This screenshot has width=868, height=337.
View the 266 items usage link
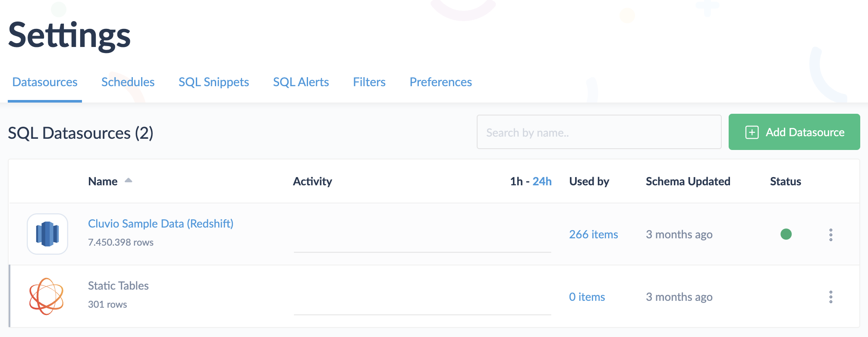click(x=593, y=234)
